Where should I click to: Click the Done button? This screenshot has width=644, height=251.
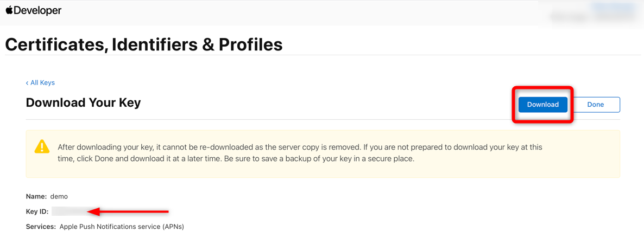595,105
